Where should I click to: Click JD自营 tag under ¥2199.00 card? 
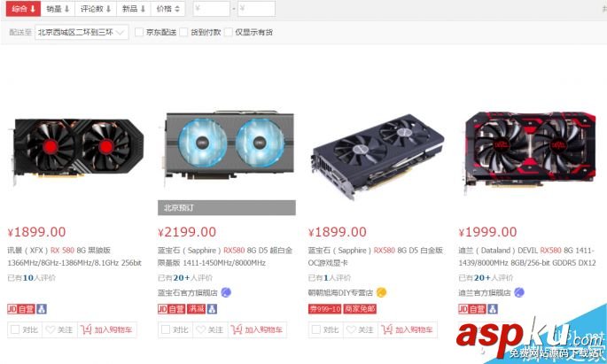[x=172, y=309]
